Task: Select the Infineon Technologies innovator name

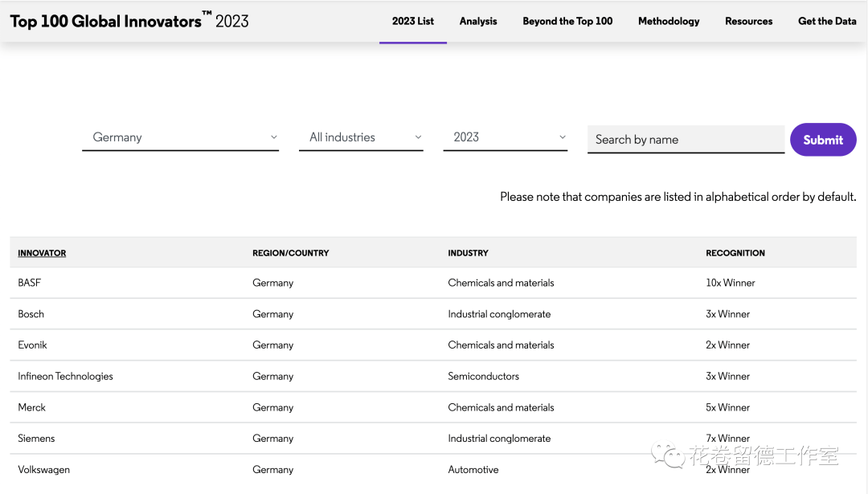Action: (65, 376)
